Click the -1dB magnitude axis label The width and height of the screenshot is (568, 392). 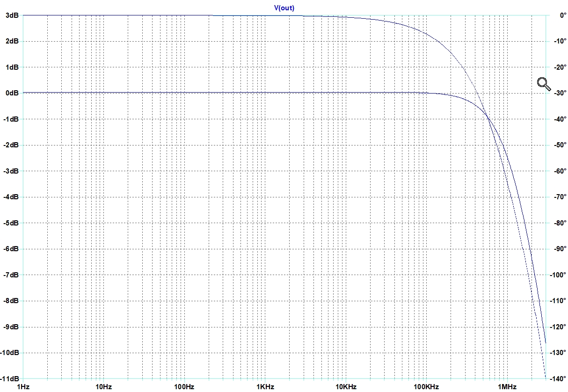tap(11, 119)
